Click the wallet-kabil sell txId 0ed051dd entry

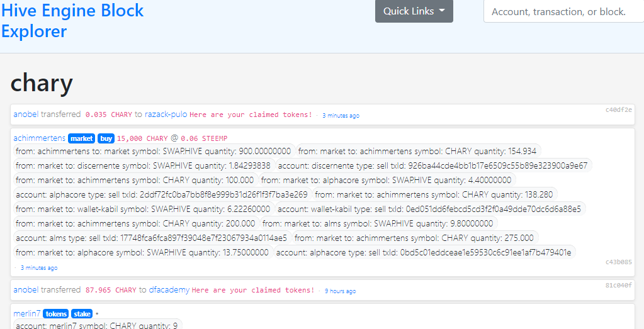point(430,209)
